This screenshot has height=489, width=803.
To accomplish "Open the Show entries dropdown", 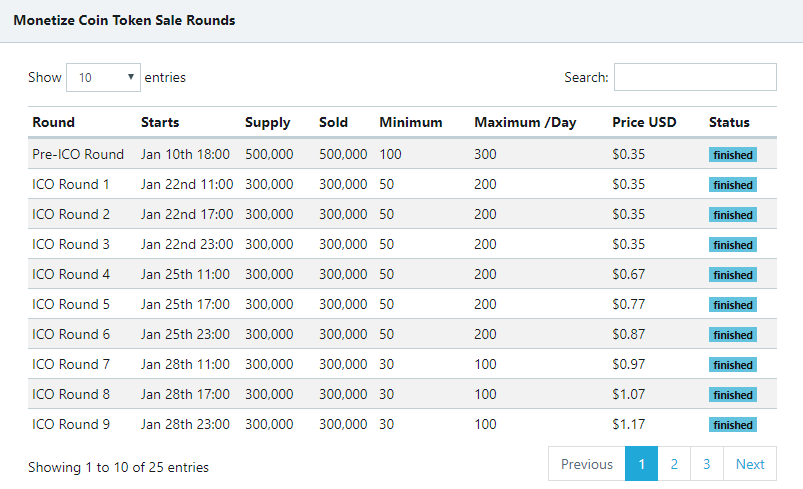I will click(103, 77).
